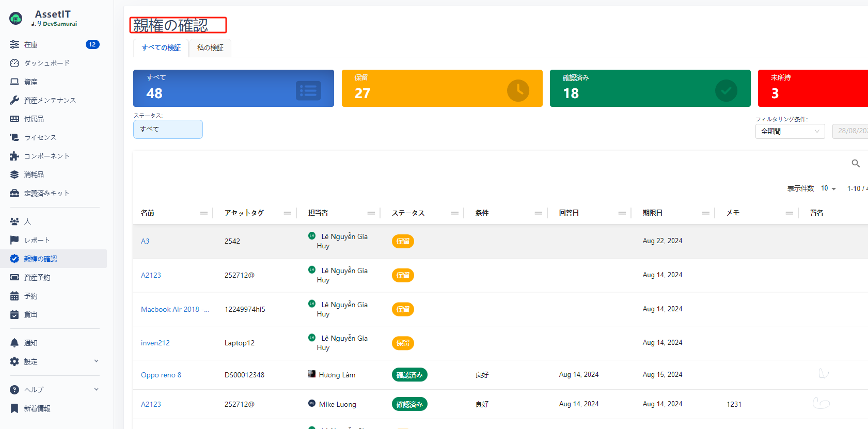Open ダッシュボード from the sidebar
868x429 pixels.
coord(46,63)
